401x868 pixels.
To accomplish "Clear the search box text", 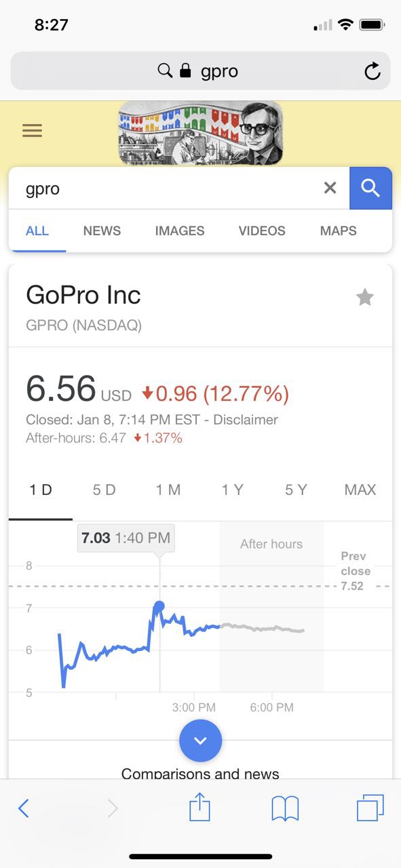I will click(330, 188).
